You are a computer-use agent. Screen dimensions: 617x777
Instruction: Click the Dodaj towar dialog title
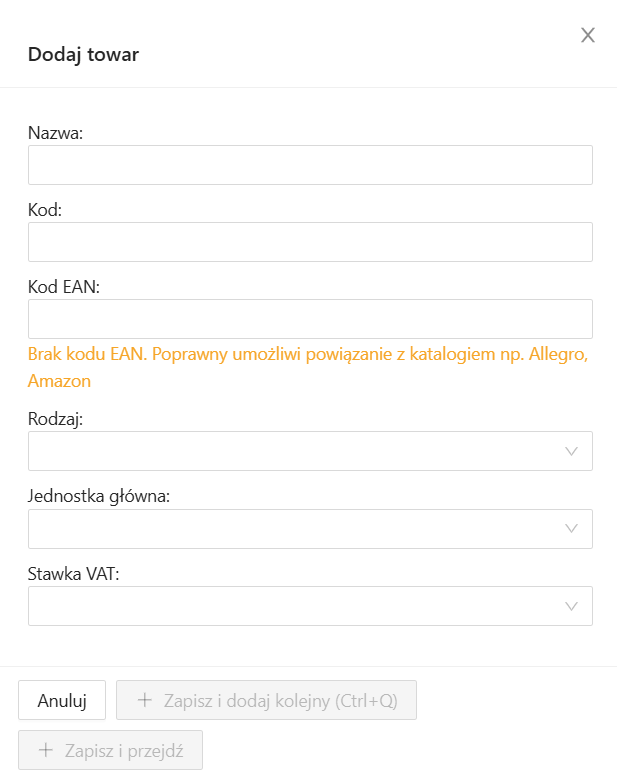83,54
